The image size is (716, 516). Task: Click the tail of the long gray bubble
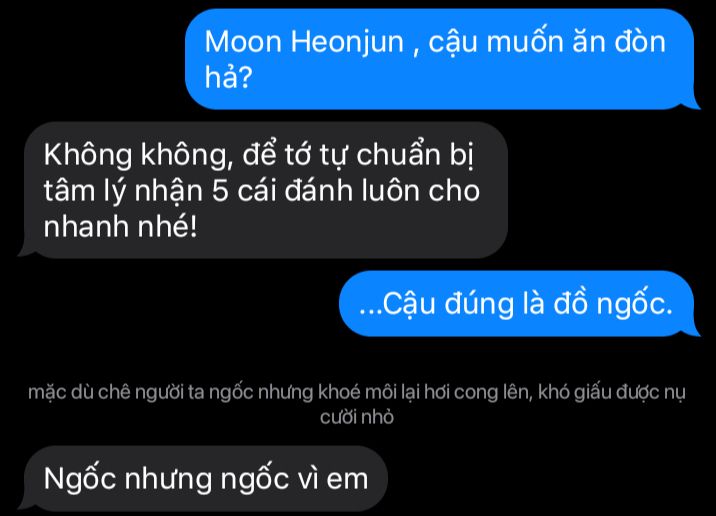(x=25, y=252)
